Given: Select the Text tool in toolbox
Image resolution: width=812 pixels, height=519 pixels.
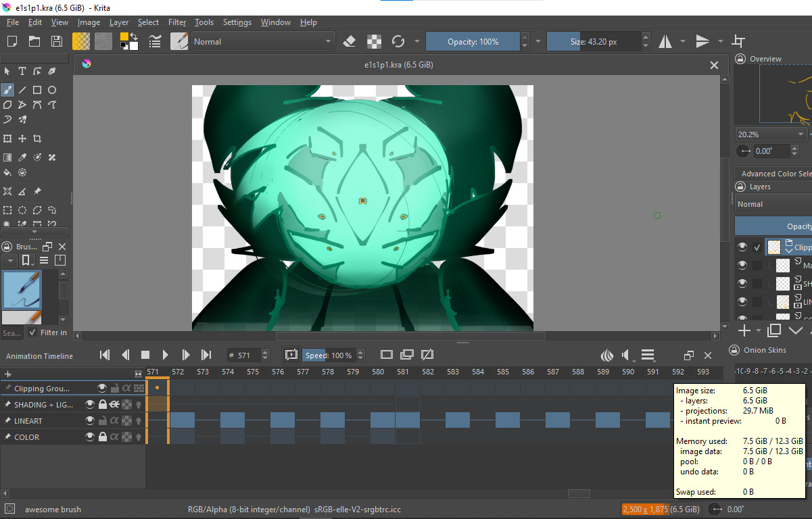Looking at the screenshot, I should tap(22, 71).
